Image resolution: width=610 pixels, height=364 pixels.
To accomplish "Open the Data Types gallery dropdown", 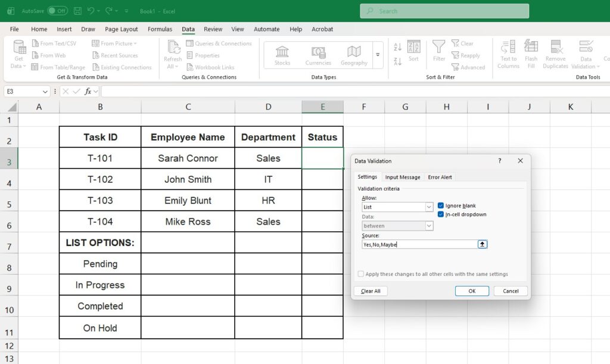I will (x=378, y=55).
